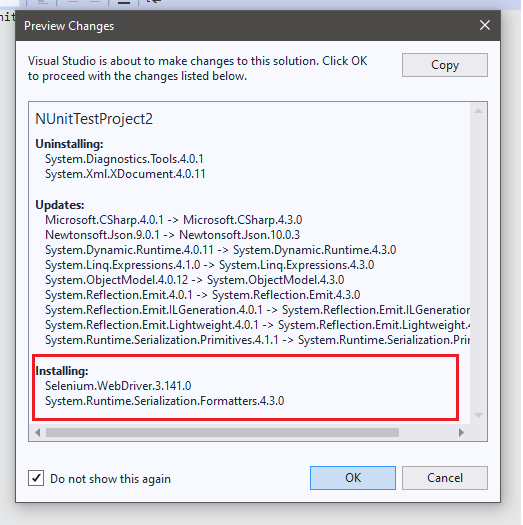Click the Emit.ILGeneration update line
523x525 pixels.
click(x=257, y=310)
